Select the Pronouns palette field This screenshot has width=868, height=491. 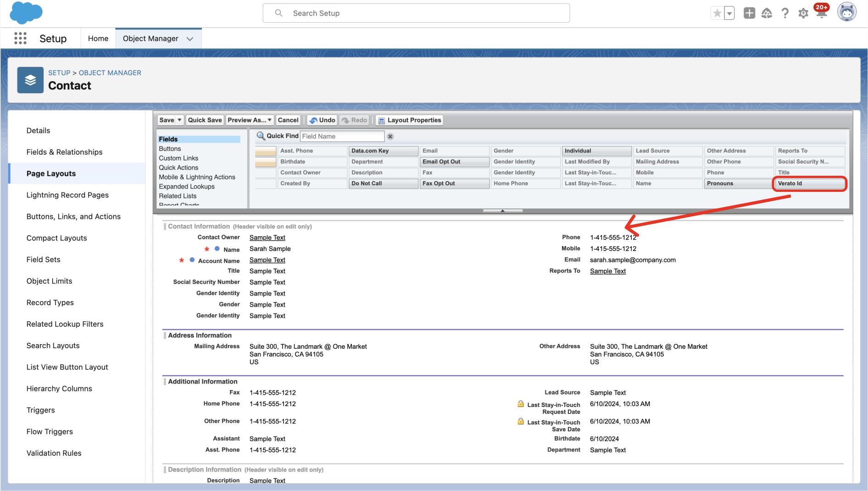(739, 184)
